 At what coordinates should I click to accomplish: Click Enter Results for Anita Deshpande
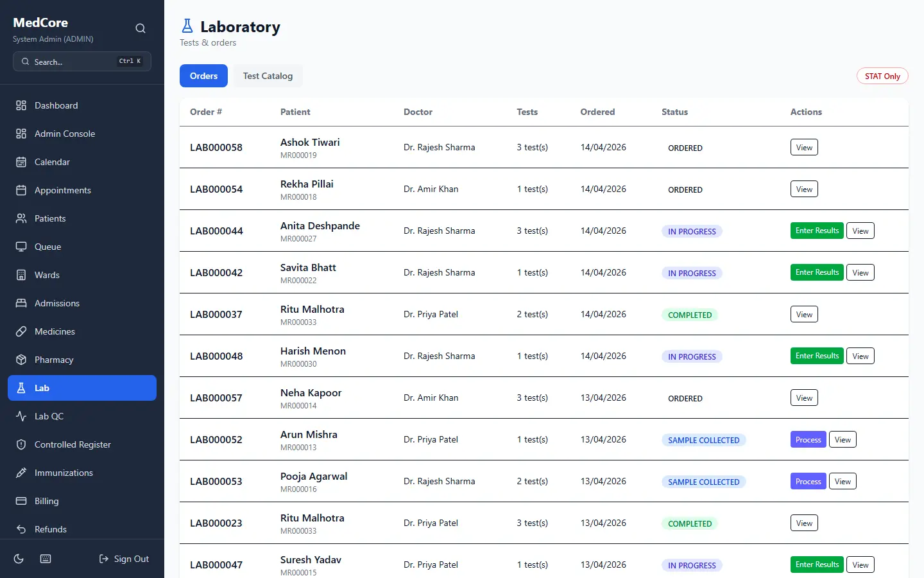pyautogui.click(x=817, y=231)
